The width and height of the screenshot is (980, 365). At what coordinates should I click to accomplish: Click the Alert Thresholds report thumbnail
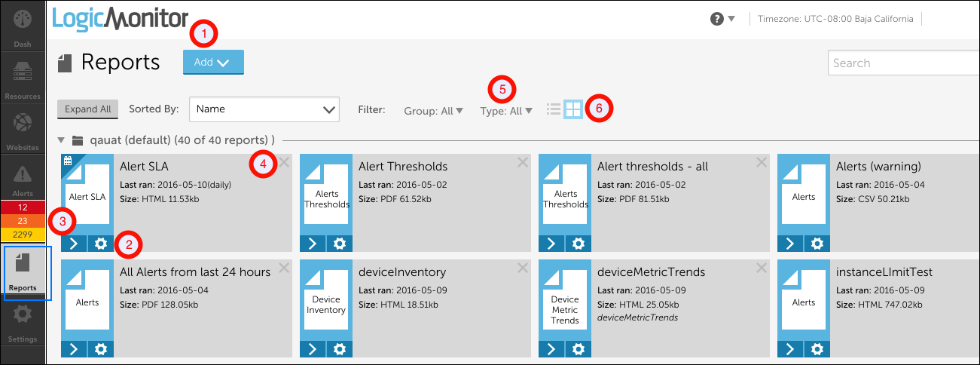326,196
